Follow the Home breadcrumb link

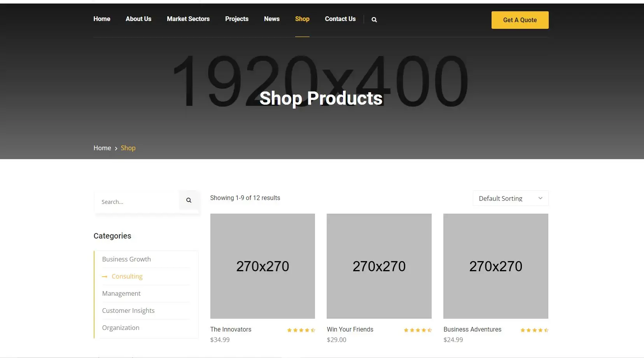tap(102, 148)
